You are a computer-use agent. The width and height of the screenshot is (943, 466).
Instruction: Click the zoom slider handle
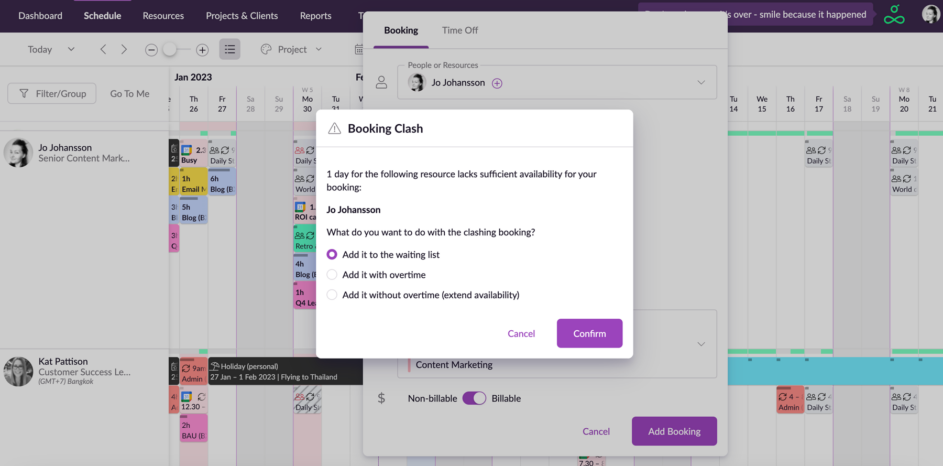[170, 50]
